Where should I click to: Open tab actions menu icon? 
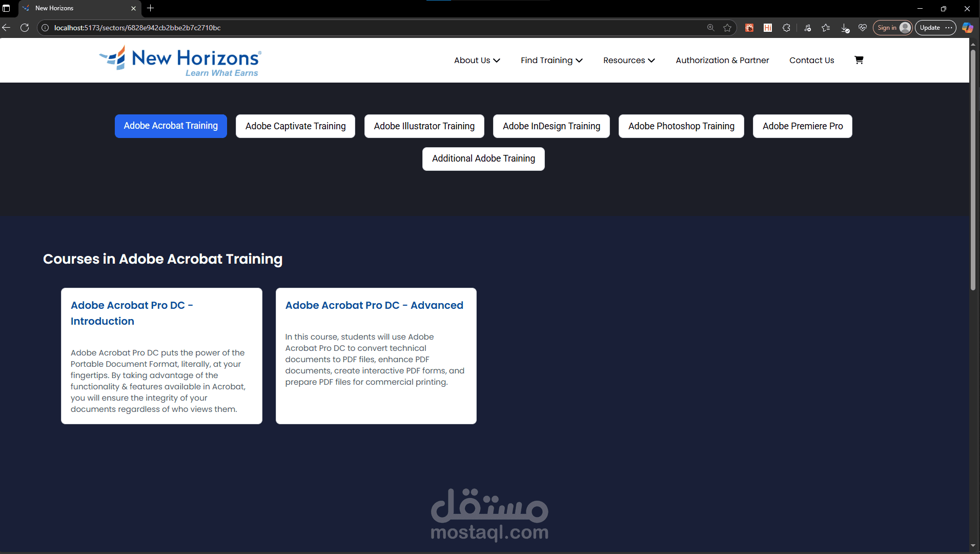click(x=6, y=8)
